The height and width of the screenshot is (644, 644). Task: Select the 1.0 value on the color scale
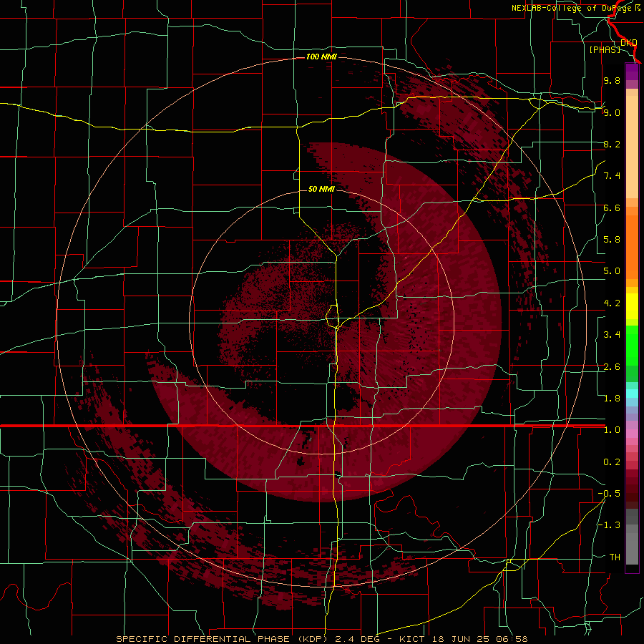(x=612, y=430)
